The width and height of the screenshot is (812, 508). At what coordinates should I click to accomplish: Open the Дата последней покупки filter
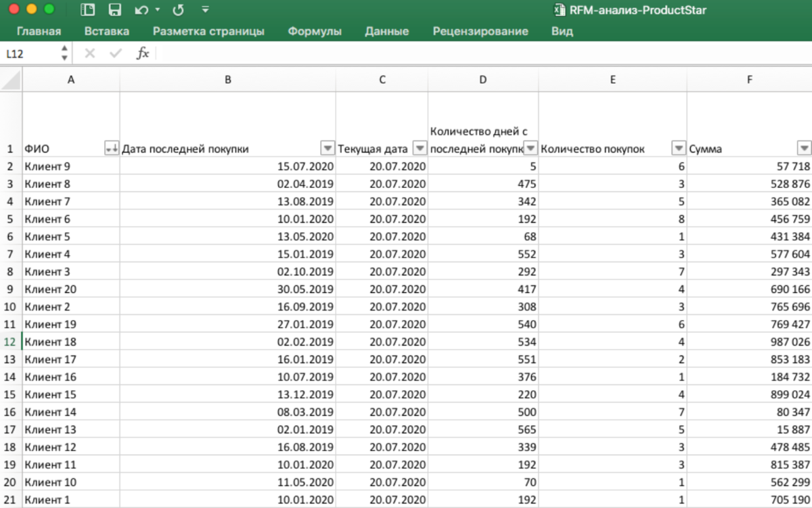pyautogui.click(x=328, y=149)
